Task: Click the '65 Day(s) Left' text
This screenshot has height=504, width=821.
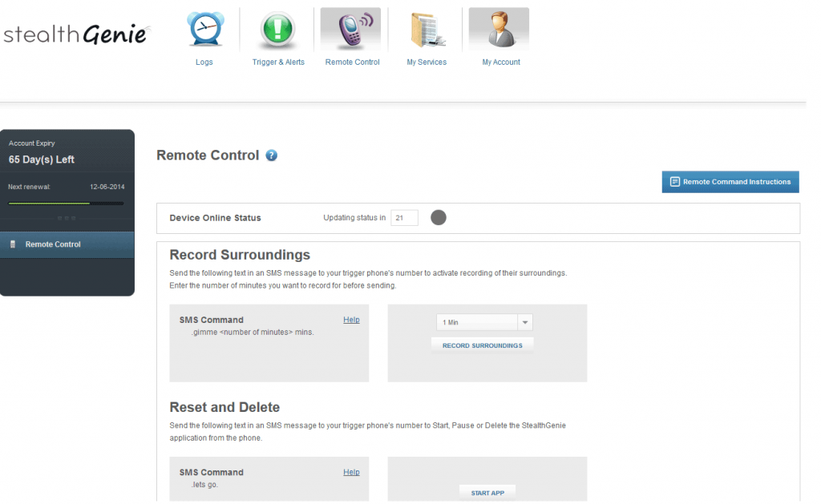Action: [x=42, y=159]
